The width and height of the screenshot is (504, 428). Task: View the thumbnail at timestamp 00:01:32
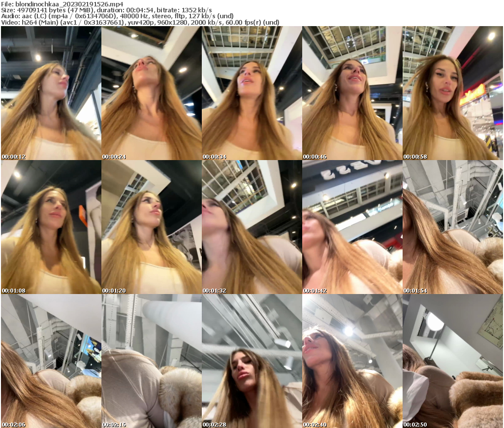252,227
